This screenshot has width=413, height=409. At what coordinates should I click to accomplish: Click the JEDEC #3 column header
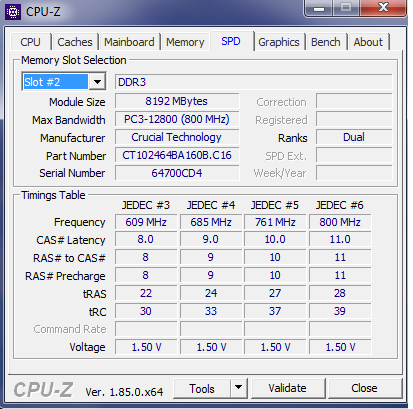point(146,205)
